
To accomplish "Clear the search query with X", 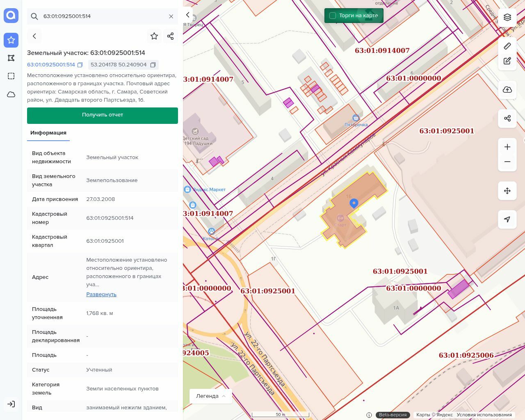I will coord(171,16).
